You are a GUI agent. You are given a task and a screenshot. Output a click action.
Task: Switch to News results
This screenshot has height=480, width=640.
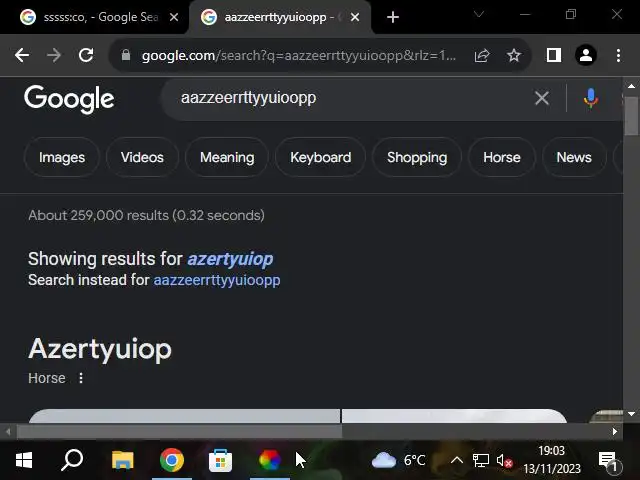[574, 157]
